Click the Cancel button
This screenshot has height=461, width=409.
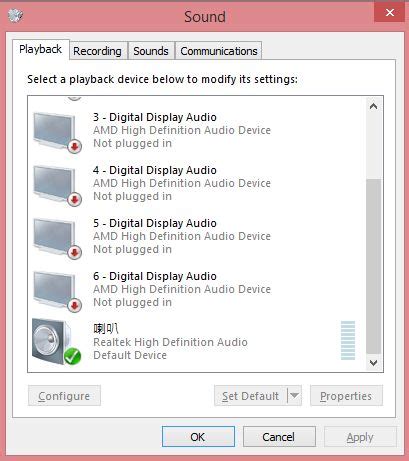(279, 437)
